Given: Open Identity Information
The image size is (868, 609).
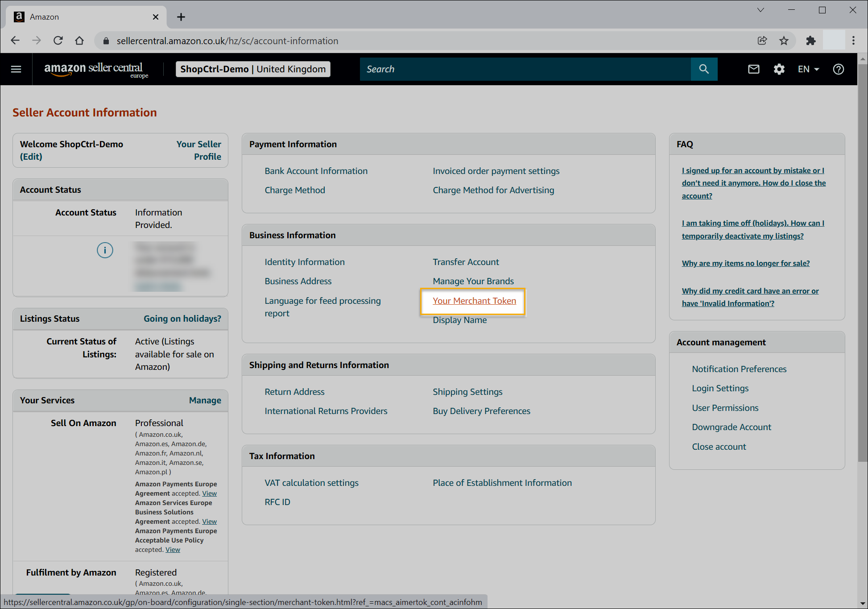Looking at the screenshot, I should pyautogui.click(x=305, y=262).
